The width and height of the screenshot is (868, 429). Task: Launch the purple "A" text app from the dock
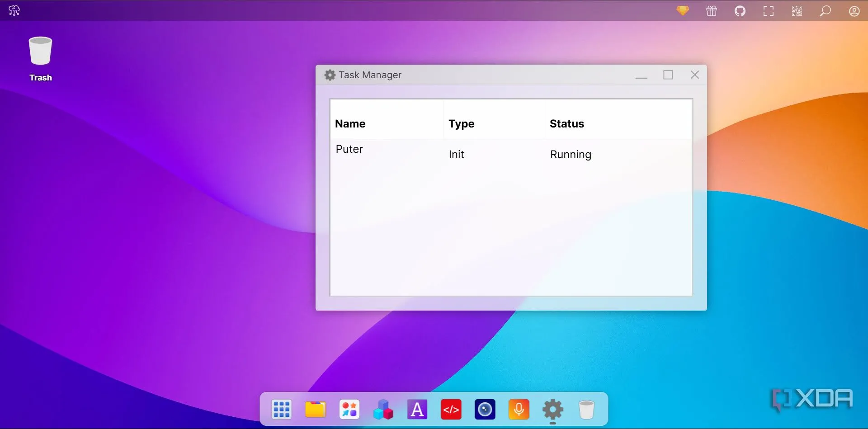[x=417, y=409]
